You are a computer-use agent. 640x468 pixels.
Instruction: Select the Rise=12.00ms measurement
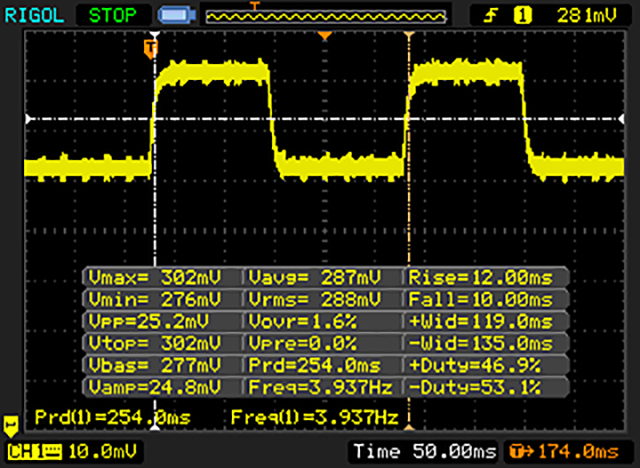[487, 277]
